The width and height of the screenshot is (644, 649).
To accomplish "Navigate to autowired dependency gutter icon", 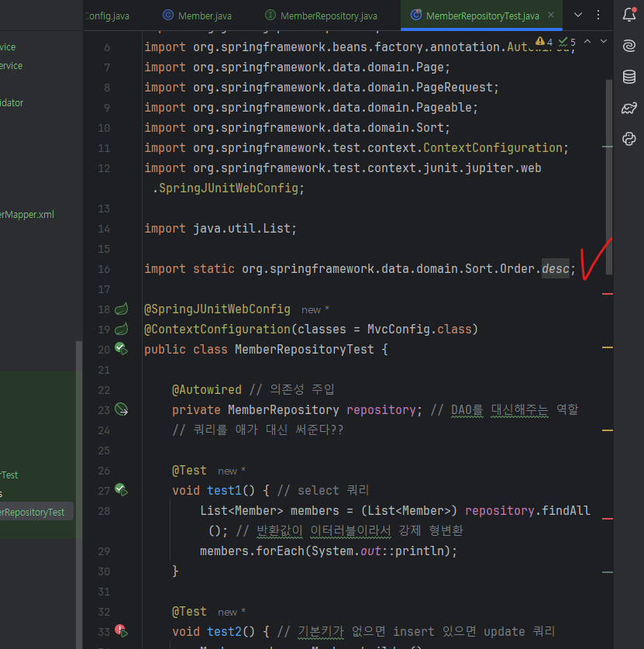I will point(121,409).
